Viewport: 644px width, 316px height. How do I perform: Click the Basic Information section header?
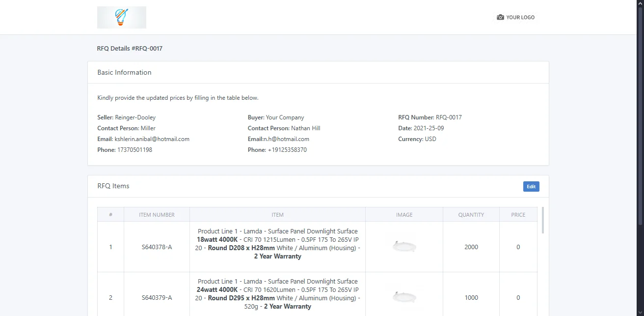124,72
